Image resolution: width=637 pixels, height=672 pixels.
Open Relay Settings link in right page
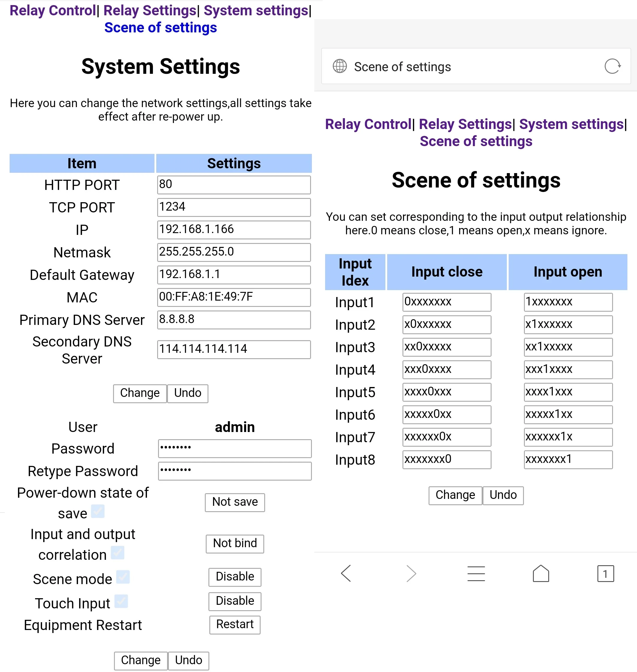tap(465, 124)
